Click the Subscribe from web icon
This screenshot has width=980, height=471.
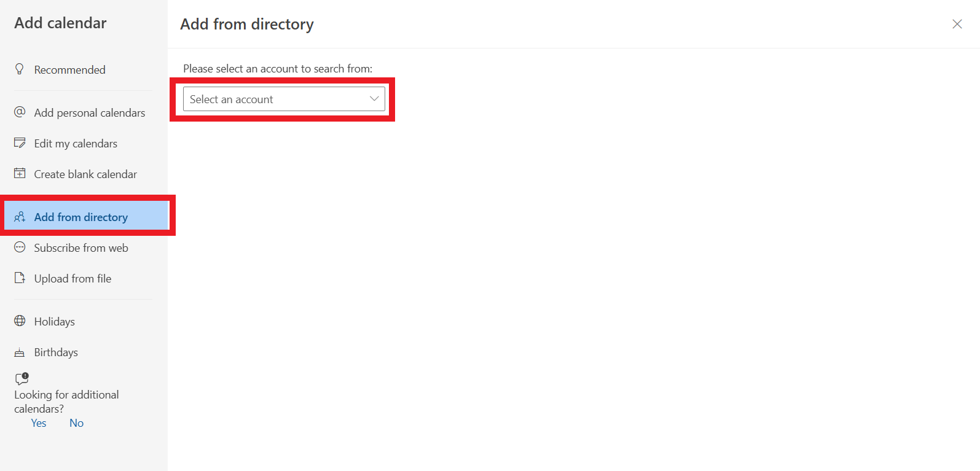click(x=20, y=247)
